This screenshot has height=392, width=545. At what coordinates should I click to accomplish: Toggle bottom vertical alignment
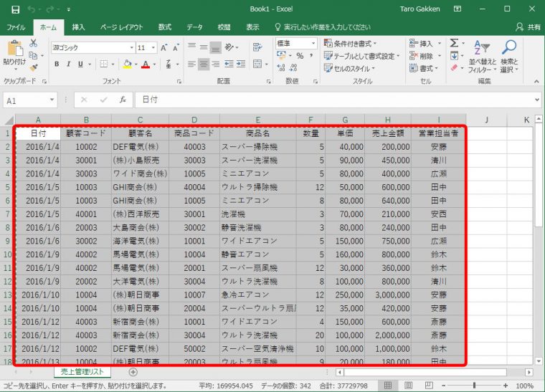pos(216,47)
